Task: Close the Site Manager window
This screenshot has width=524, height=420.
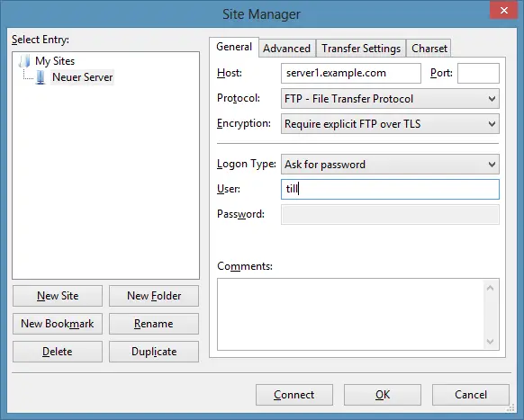Action: click(x=504, y=11)
